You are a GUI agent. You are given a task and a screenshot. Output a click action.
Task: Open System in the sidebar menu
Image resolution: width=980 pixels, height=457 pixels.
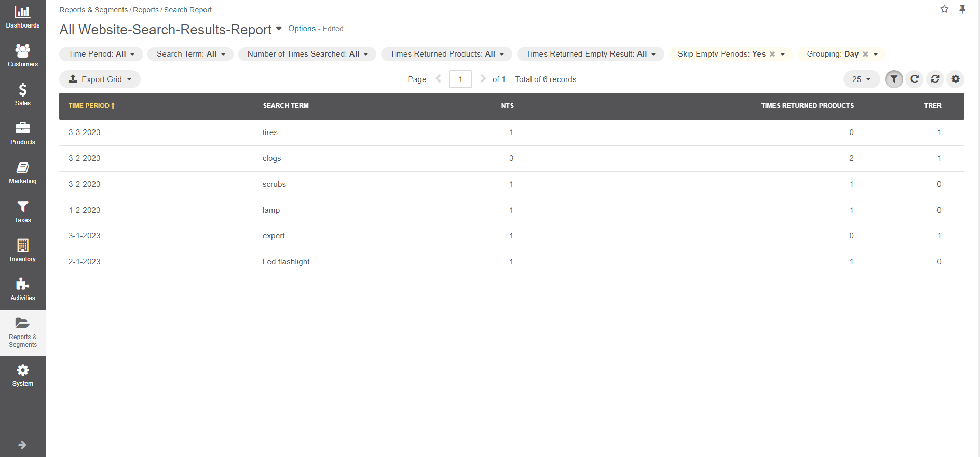[x=23, y=375]
